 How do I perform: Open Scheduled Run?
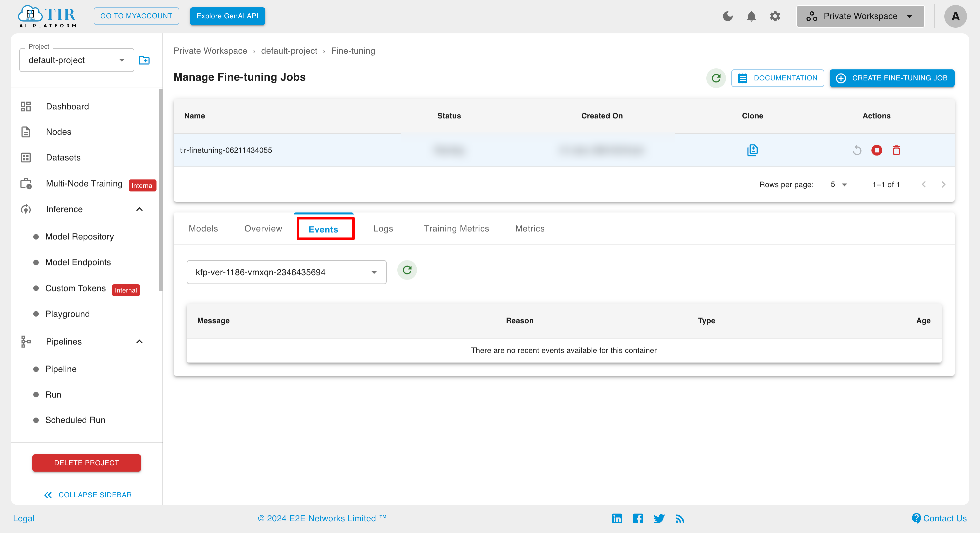75,420
